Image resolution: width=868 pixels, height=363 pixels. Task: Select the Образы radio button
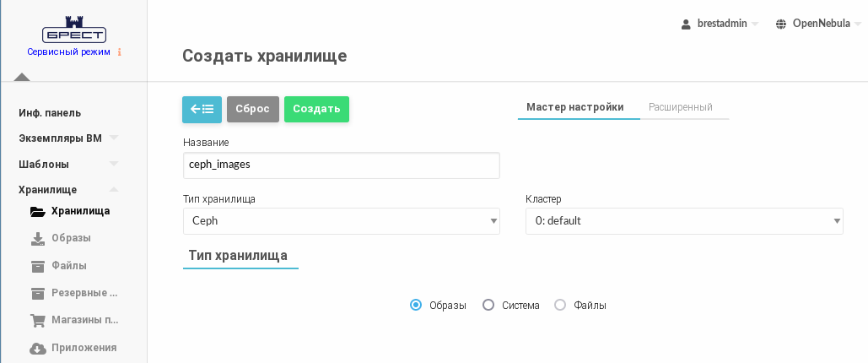click(x=416, y=306)
